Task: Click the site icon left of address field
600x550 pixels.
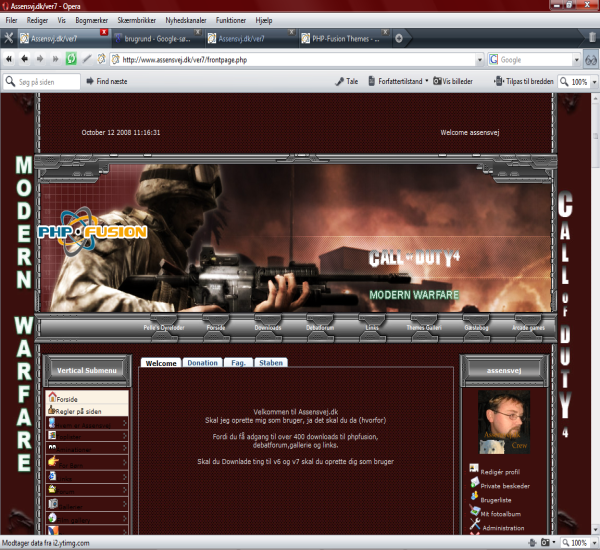Action: (101, 59)
